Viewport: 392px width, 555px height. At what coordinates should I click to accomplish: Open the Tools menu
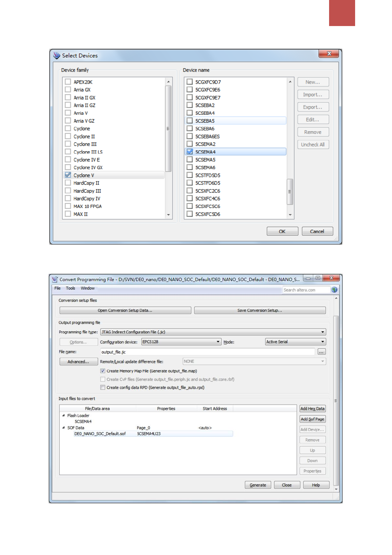(x=70, y=288)
